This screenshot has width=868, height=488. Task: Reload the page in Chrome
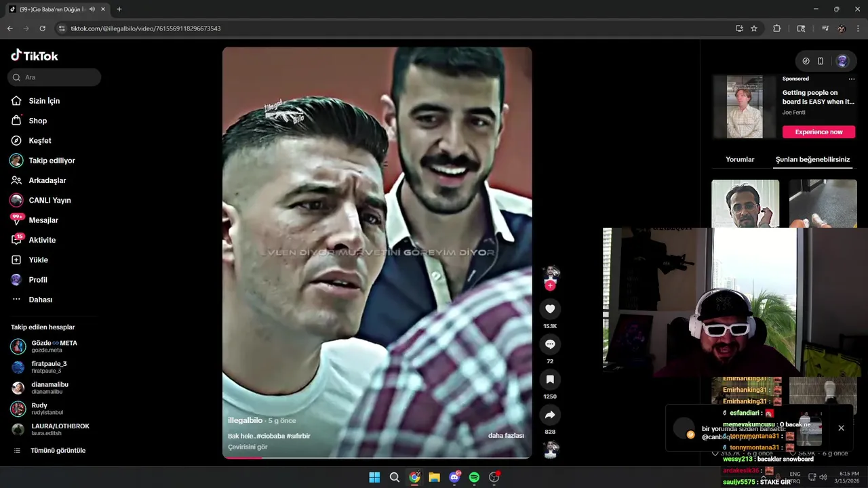point(42,28)
